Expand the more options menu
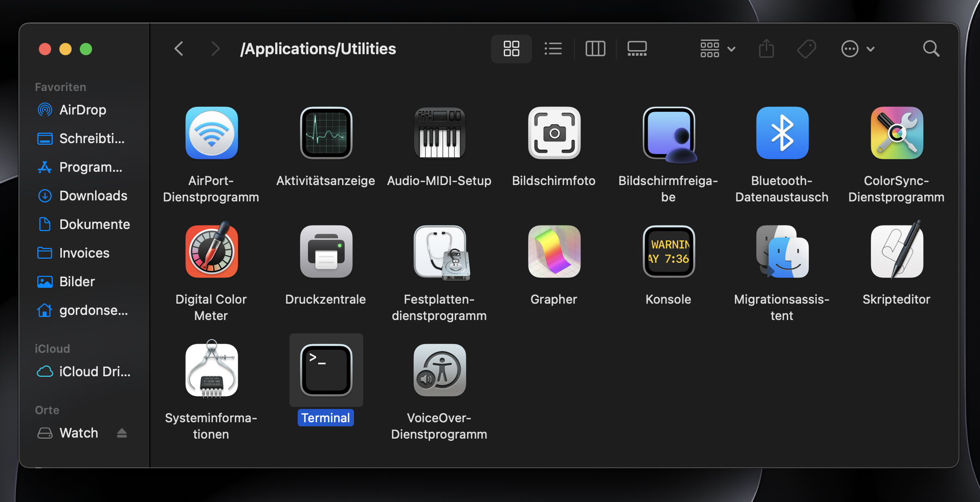The image size is (980, 502). 858,49
